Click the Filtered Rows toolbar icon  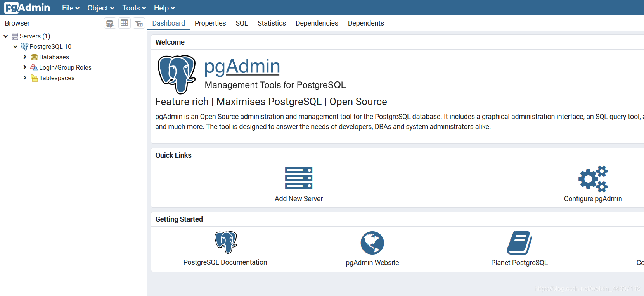tap(139, 23)
